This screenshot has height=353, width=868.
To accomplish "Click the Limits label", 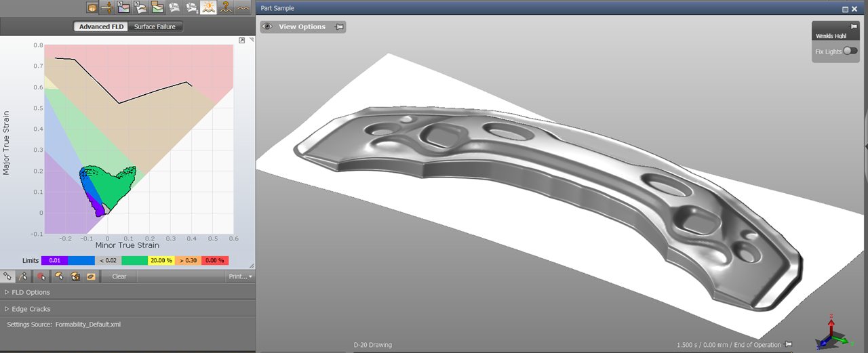I will (x=31, y=260).
